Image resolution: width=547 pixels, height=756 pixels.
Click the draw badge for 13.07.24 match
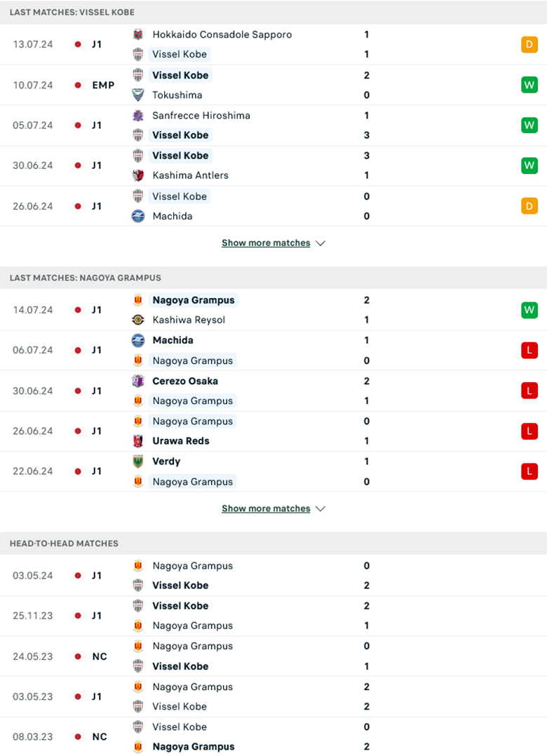click(529, 45)
